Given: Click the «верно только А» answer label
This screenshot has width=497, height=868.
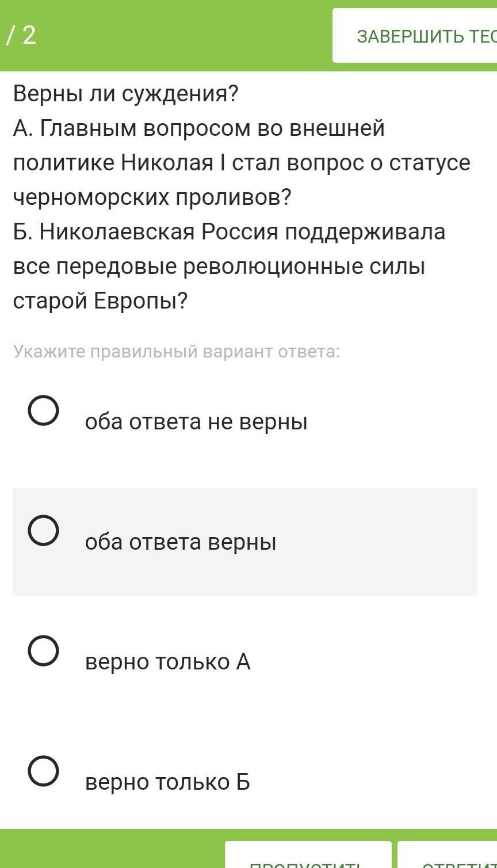Looking at the screenshot, I should coord(167,662).
